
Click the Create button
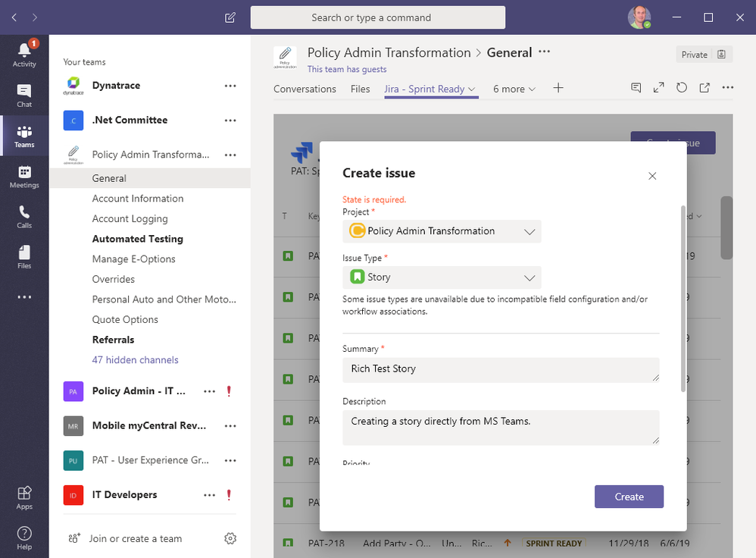click(629, 497)
